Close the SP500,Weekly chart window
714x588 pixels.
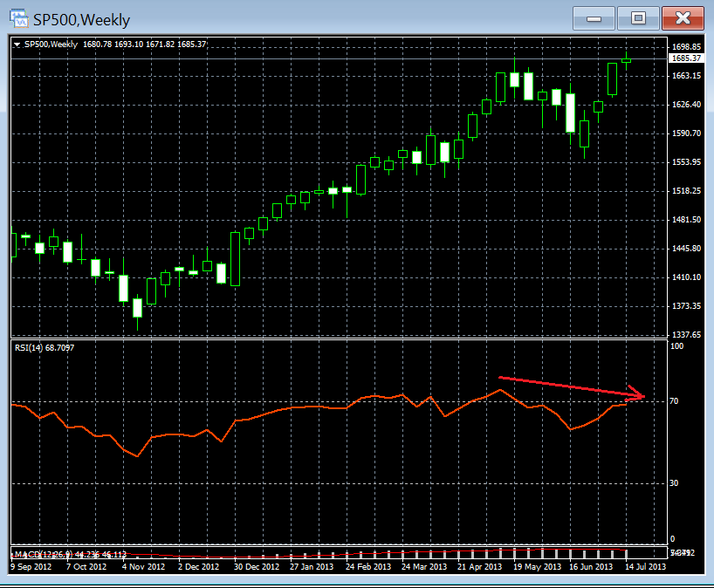[x=683, y=17]
